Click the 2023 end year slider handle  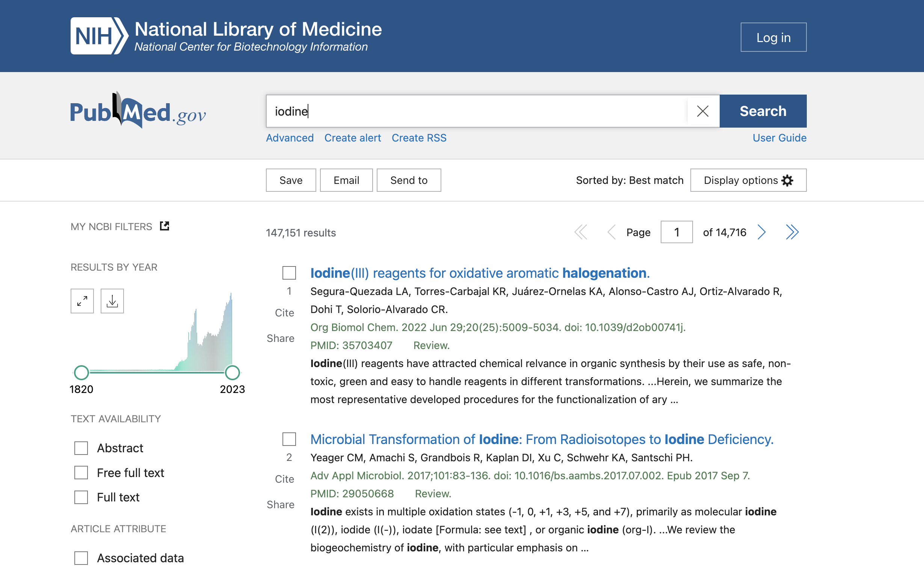point(232,373)
